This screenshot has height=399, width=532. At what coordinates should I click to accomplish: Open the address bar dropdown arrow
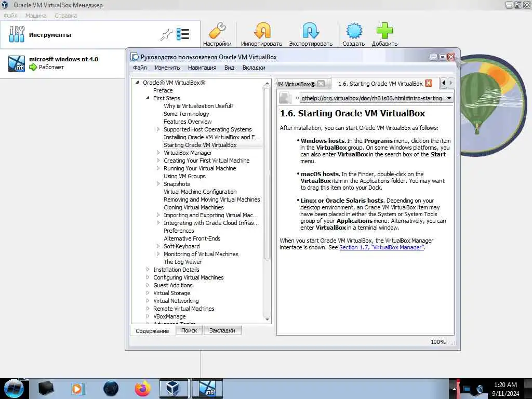point(449,98)
